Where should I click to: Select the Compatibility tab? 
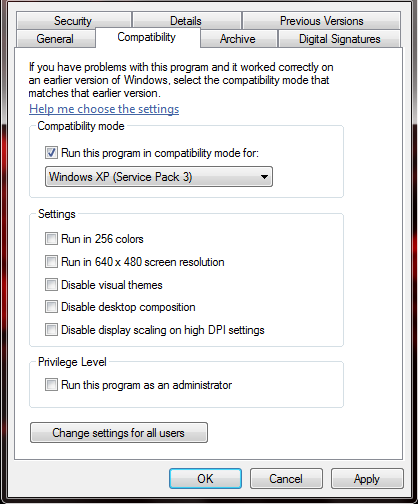(147, 37)
